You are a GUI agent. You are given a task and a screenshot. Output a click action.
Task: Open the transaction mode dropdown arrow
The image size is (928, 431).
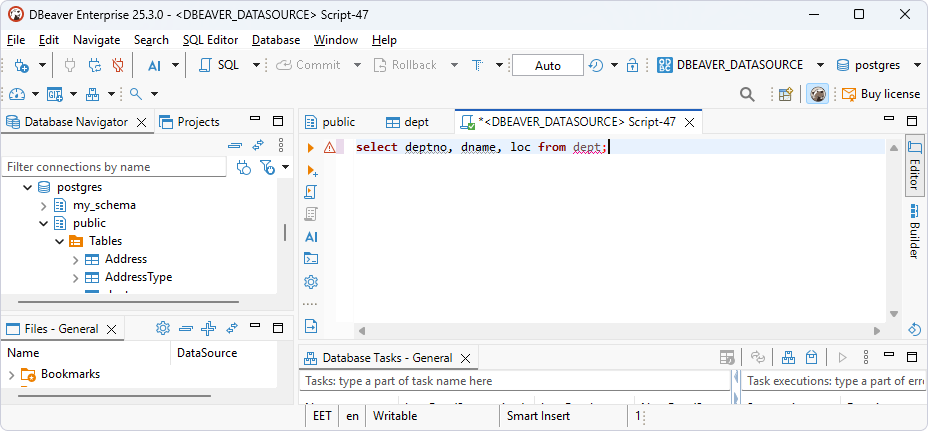[499, 65]
